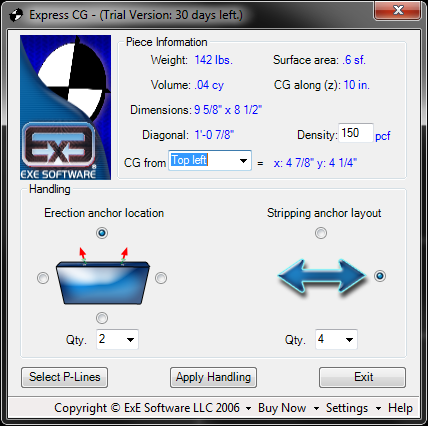Click the double-headed stripping arrow graphic

click(x=321, y=277)
